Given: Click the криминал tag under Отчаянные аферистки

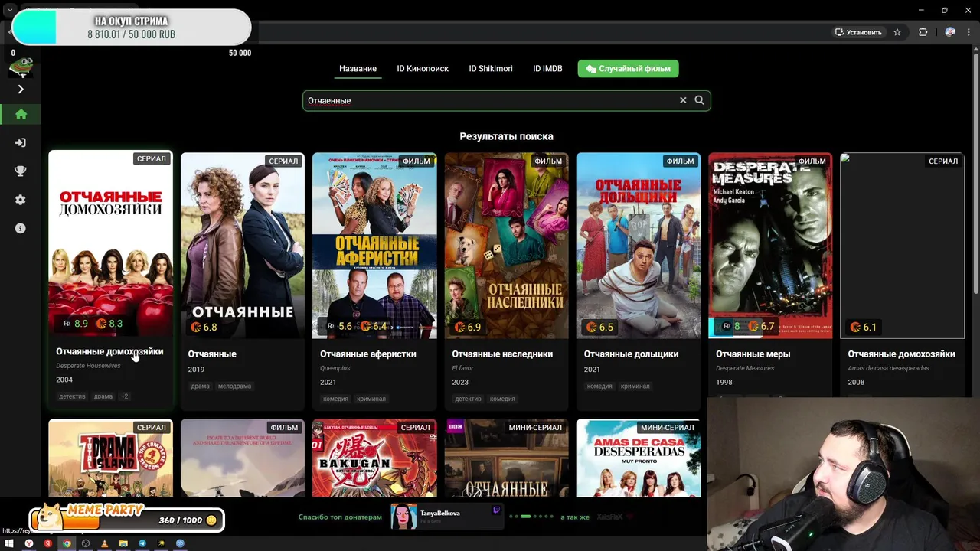Looking at the screenshot, I should pos(371,399).
